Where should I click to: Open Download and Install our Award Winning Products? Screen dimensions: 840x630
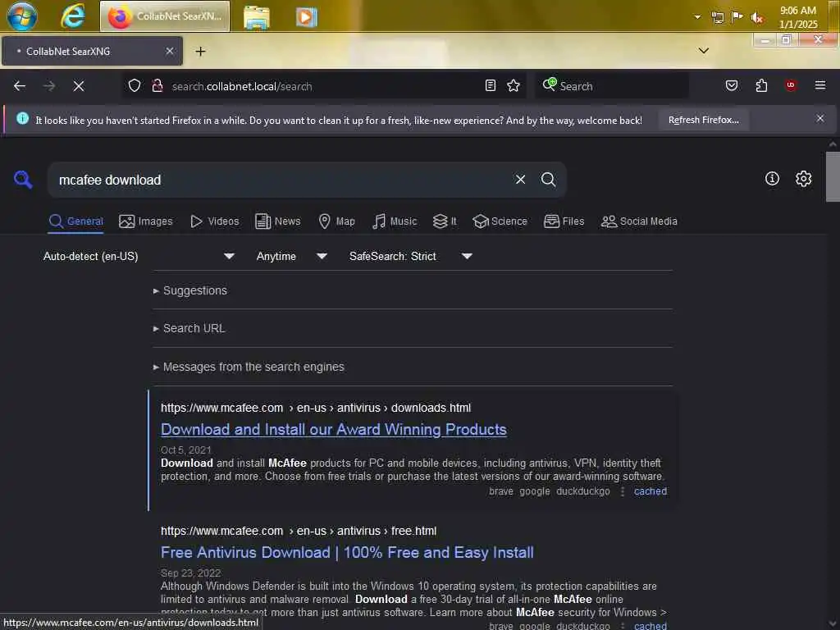(334, 430)
